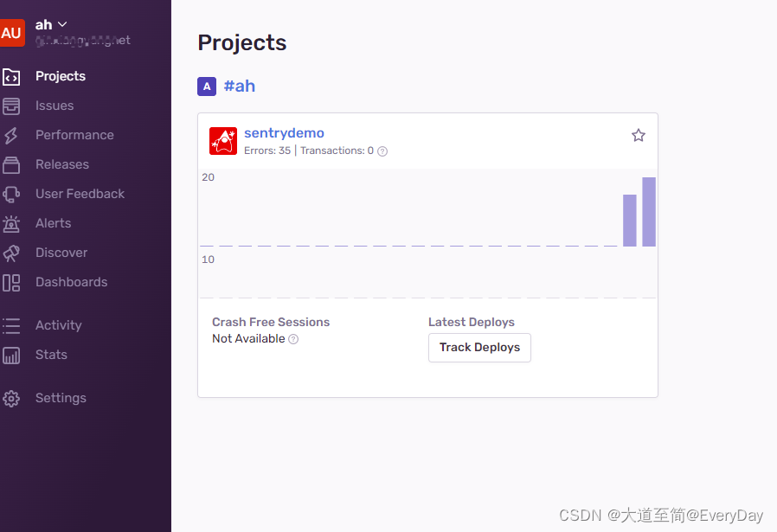Screen dimensions: 777x532
Task: Click the User Feedback icon
Action: [x=11, y=194]
